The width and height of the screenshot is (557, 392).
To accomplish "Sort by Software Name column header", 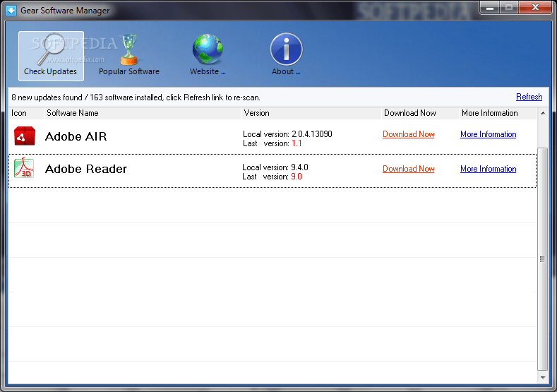I will tap(143, 113).
